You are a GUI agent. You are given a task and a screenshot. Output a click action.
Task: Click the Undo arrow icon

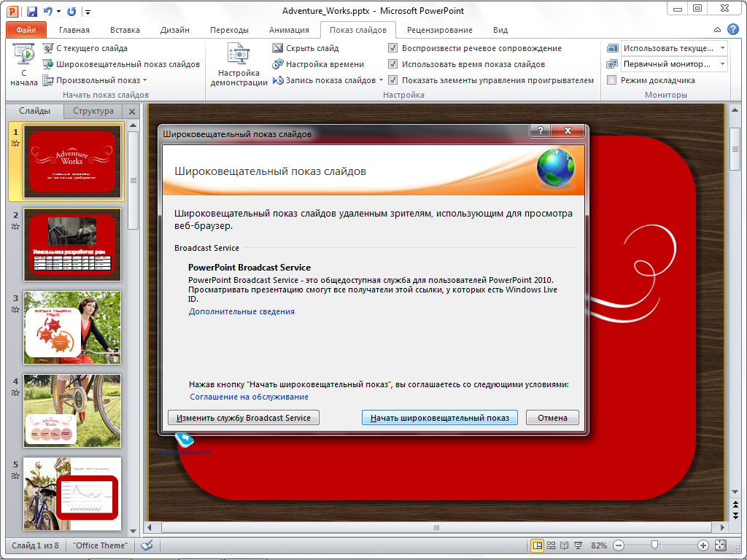click(x=47, y=11)
